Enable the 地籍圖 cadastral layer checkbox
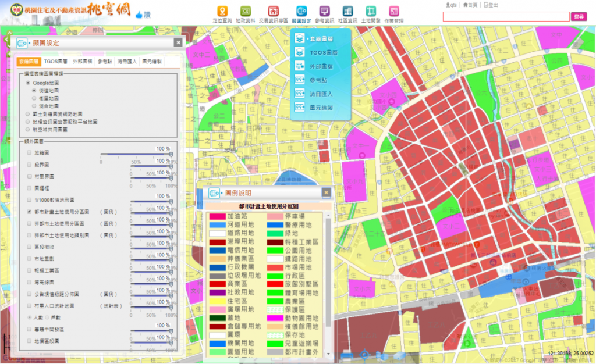The image size is (596, 364). pos(29,152)
